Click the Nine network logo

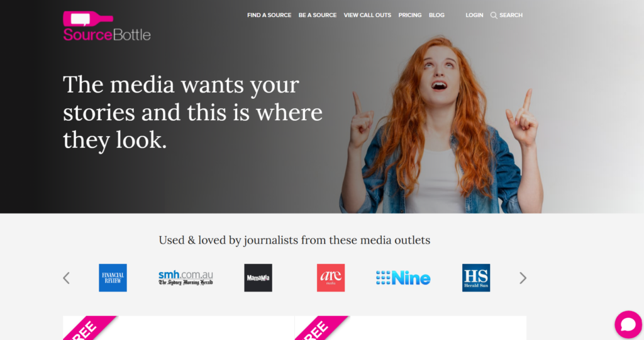point(402,278)
